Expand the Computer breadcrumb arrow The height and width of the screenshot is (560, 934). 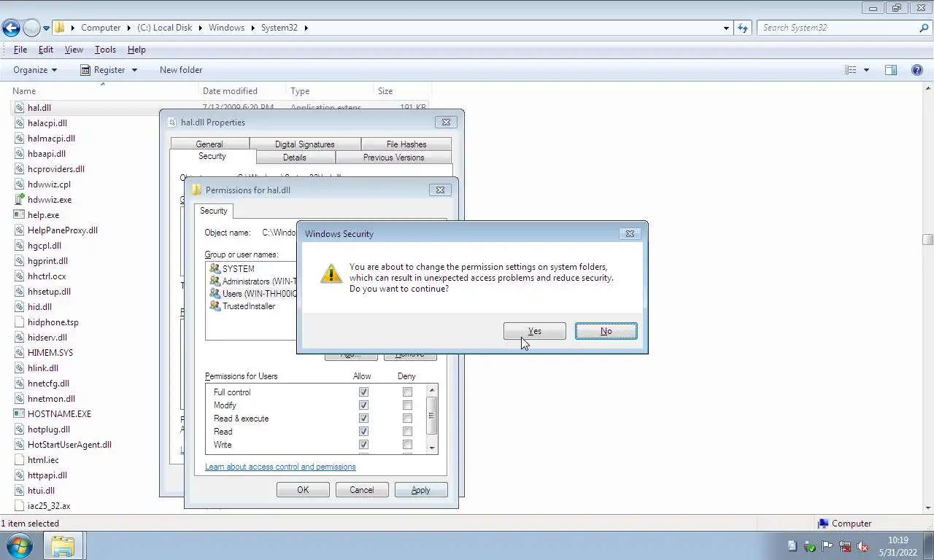[x=128, y=28]
